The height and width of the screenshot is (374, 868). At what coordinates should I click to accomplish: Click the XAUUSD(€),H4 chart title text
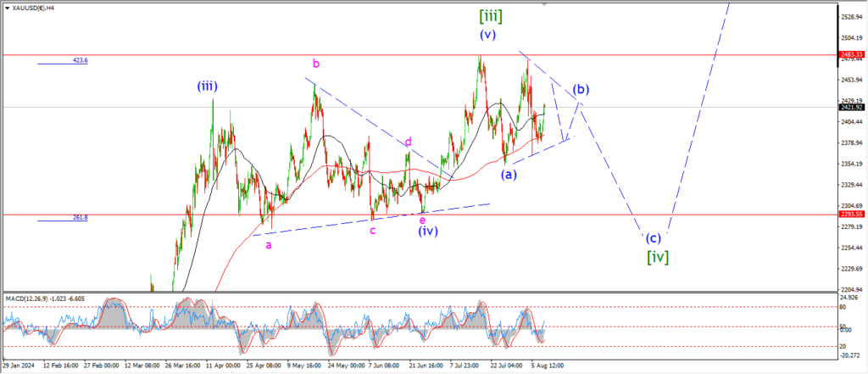31,8
